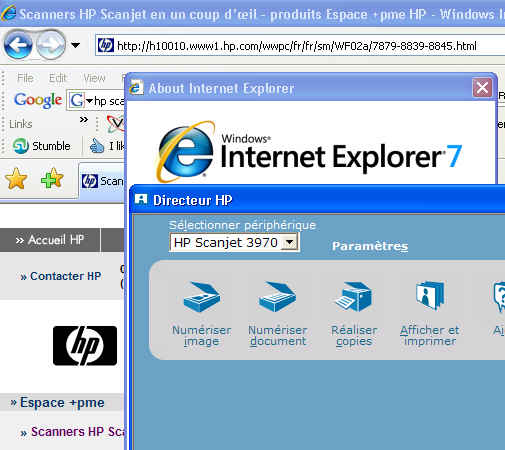Open Afficher et imprimer photo icon

click(x=430, y=295)
